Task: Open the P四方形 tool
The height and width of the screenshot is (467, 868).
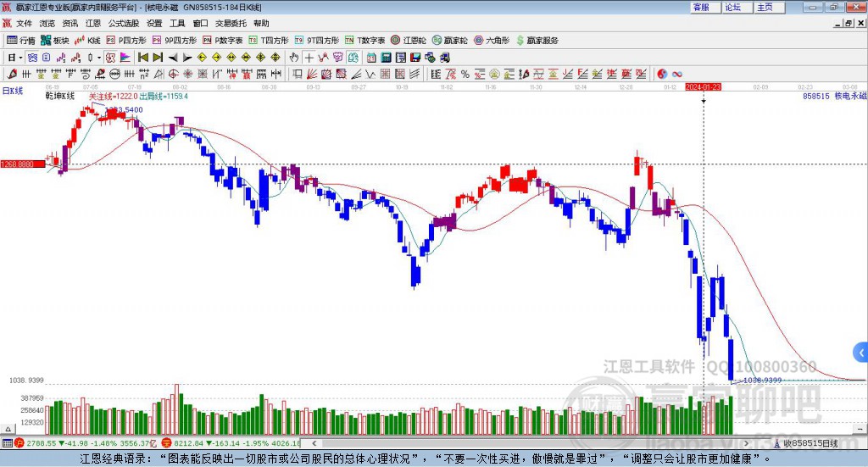Action: [x=126, y=41]
